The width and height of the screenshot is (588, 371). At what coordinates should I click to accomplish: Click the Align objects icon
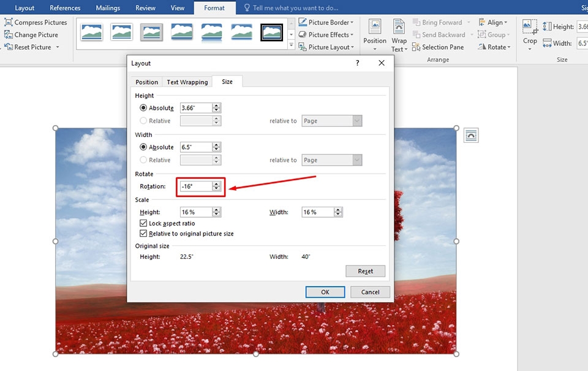tap(482, 22)
